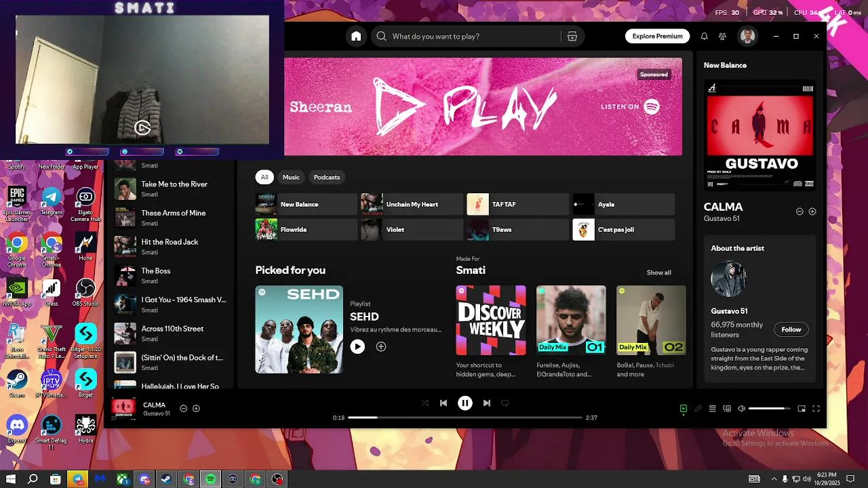Open Ayala tile
Image resolution: width=868 pixels, height=488 pixels.
click(x=624, y=204)
